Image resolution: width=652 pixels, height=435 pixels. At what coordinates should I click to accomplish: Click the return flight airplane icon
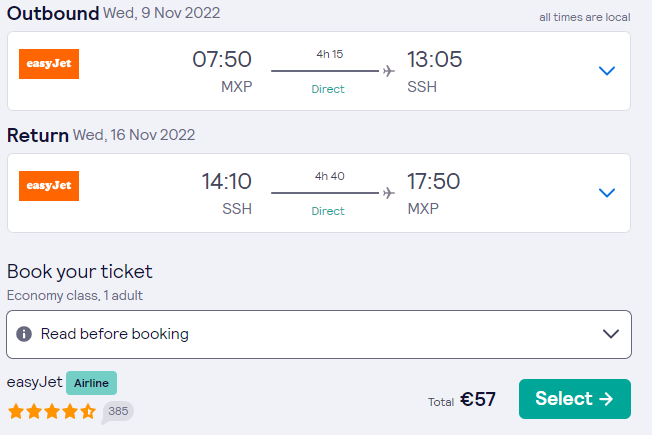click(x=389, y=193)
